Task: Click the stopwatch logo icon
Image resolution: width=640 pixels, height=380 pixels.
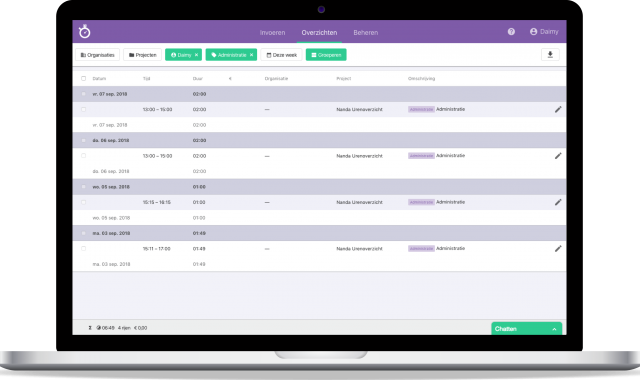Action: click(84, 31)
